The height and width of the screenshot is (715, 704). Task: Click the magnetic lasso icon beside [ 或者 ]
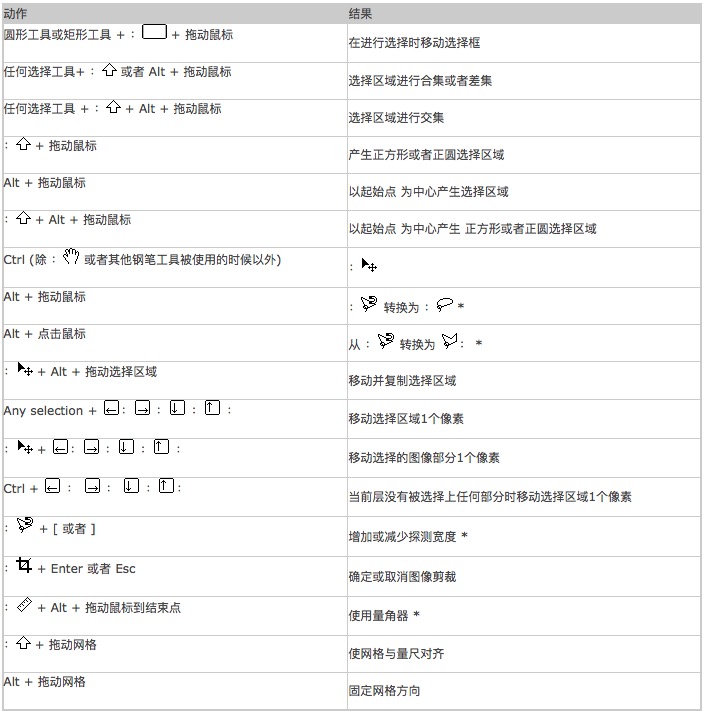[25, 525]
